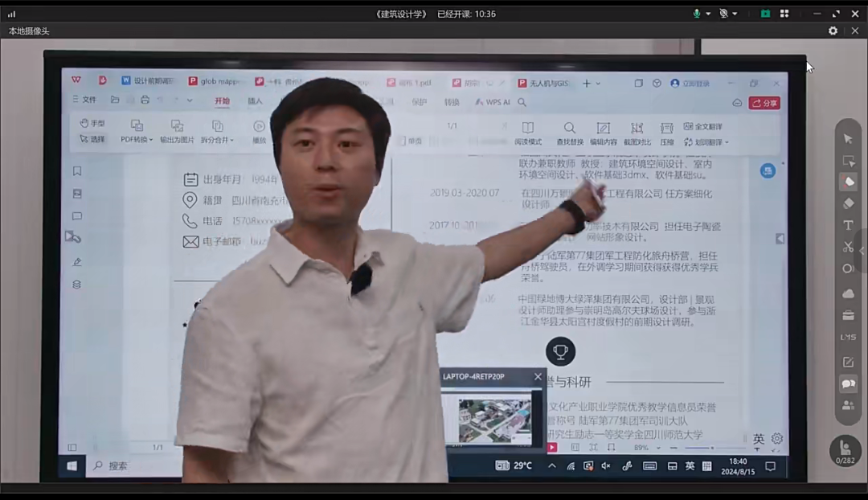Open the 文件 menu
This screenshot has width=868, height=500.
pos(84,100)
